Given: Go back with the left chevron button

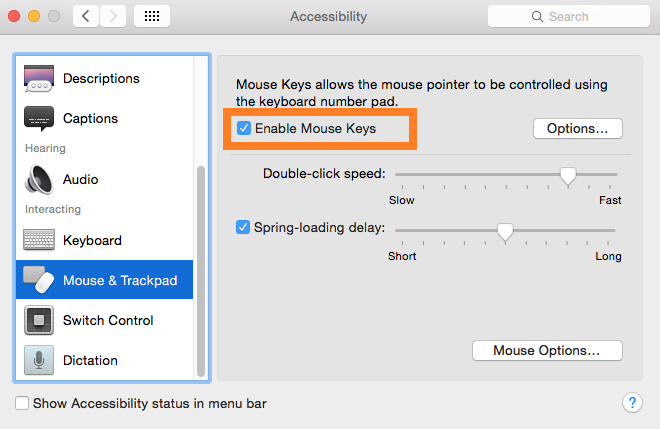Looking at the screenshot, I should point(86,17).
